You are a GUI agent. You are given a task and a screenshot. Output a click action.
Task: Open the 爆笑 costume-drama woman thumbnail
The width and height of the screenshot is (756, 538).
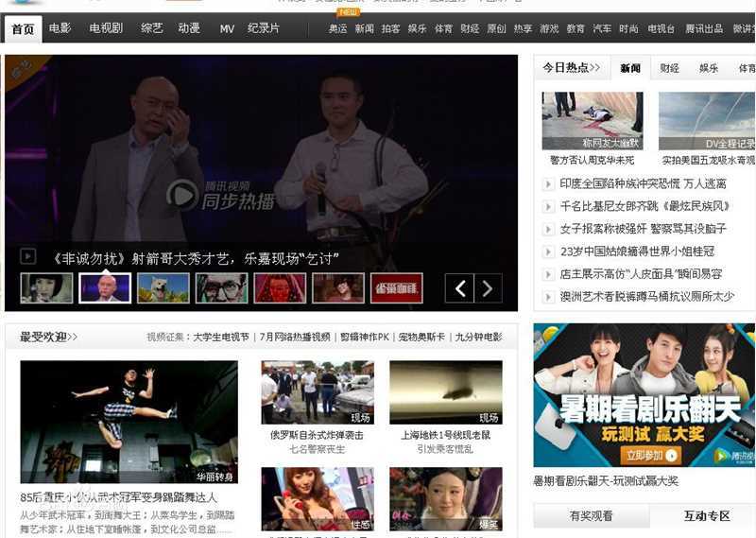(x=446, y=499)
